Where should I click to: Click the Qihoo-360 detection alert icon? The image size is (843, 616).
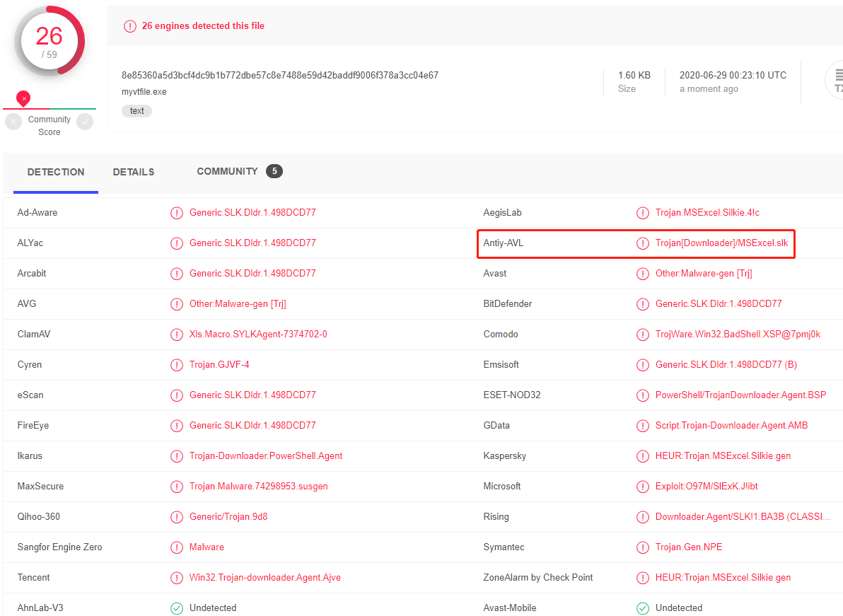click(x=176, y=517)
